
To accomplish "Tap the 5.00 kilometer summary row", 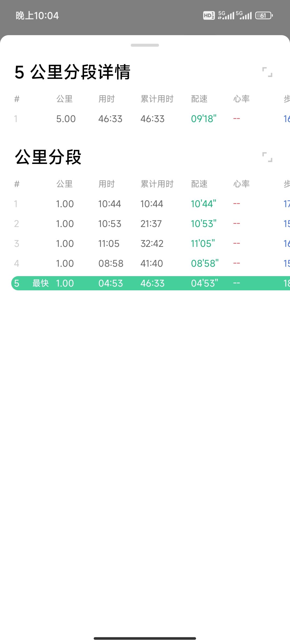I will tap(151, 119).
